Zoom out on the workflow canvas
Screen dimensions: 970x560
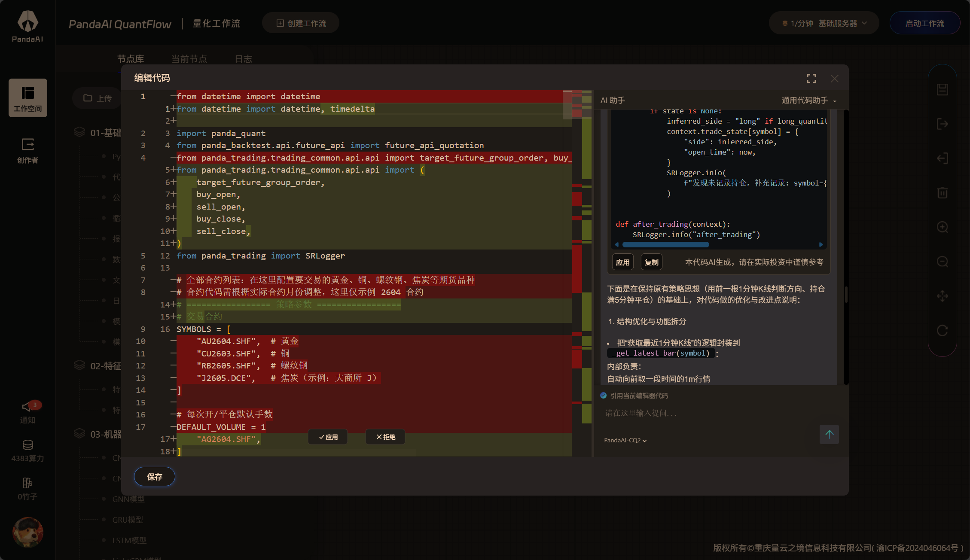click(x=943, y=262)
